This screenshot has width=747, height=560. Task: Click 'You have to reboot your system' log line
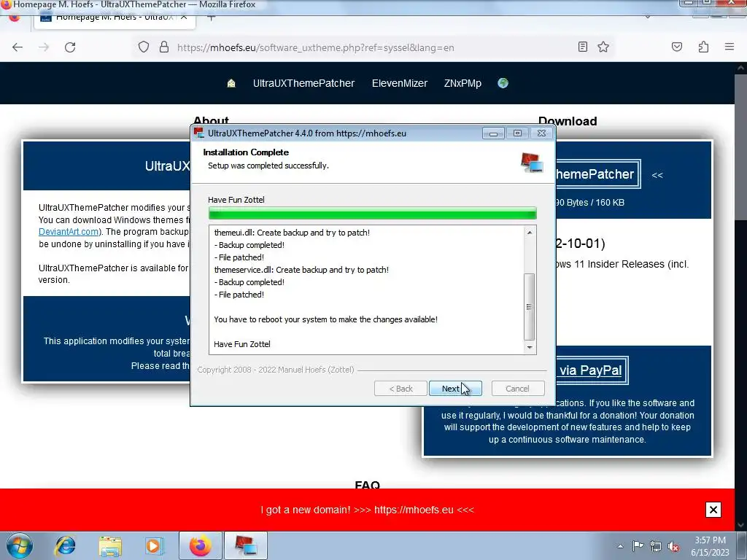[x=325, y=319]
